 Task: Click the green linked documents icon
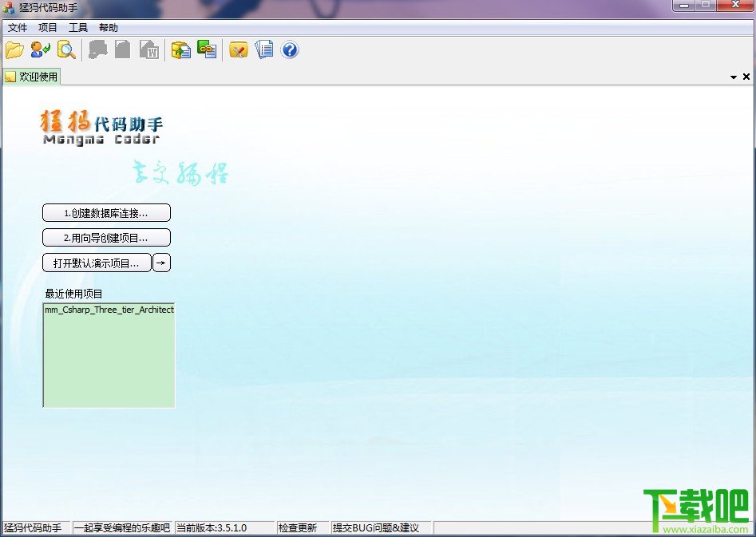(207, 49)
